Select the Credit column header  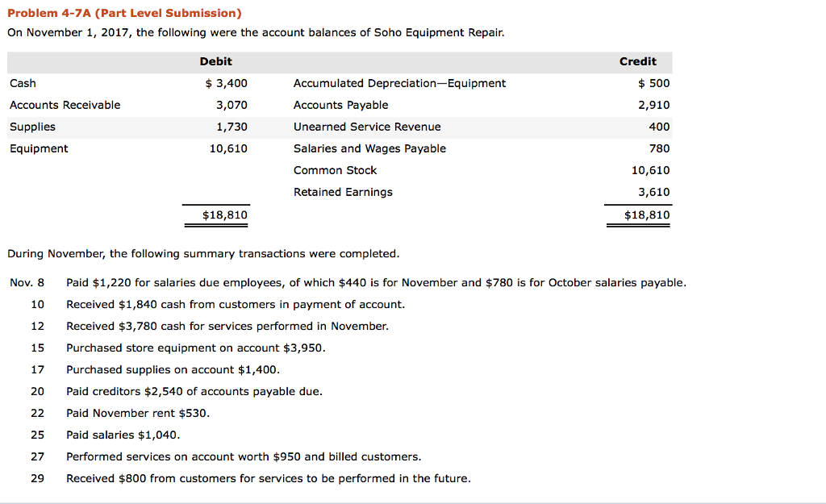638,61
